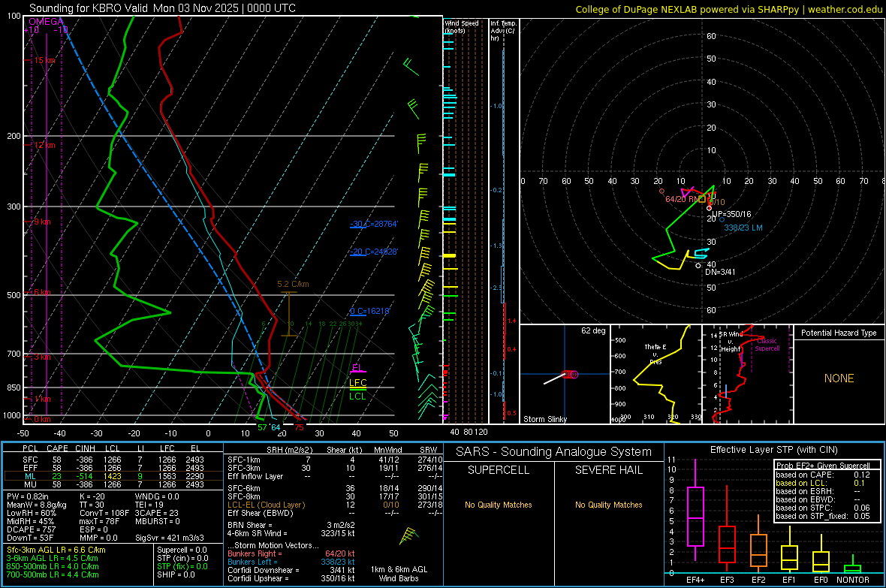Click the green LCL label

pos(357,397)
